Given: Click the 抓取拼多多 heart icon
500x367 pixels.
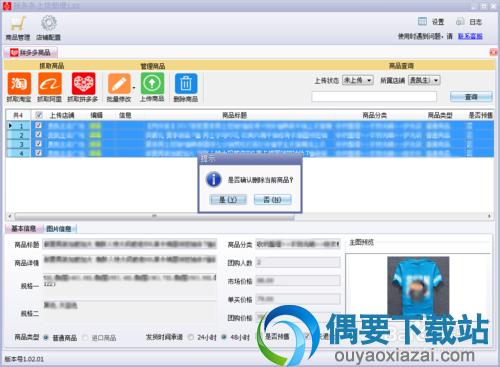Looking at the screenshot, I should coord(83,84).
